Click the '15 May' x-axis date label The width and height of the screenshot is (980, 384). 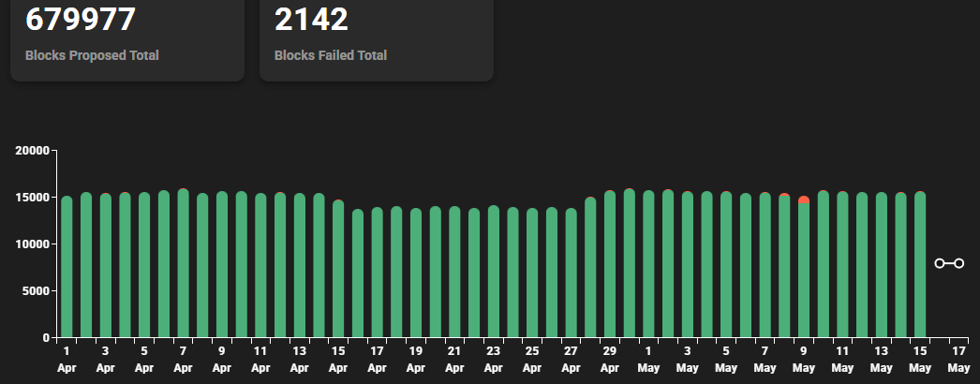coord(920,360)
